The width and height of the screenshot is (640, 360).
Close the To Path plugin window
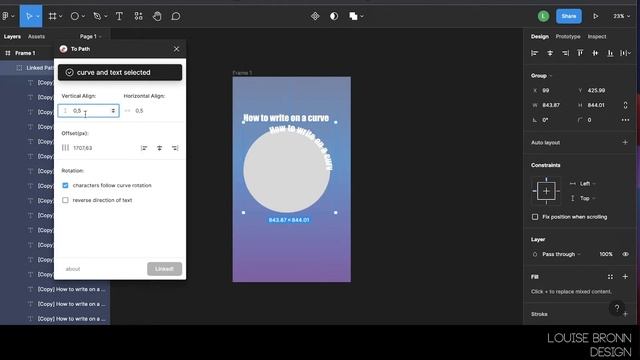[176, 49]
